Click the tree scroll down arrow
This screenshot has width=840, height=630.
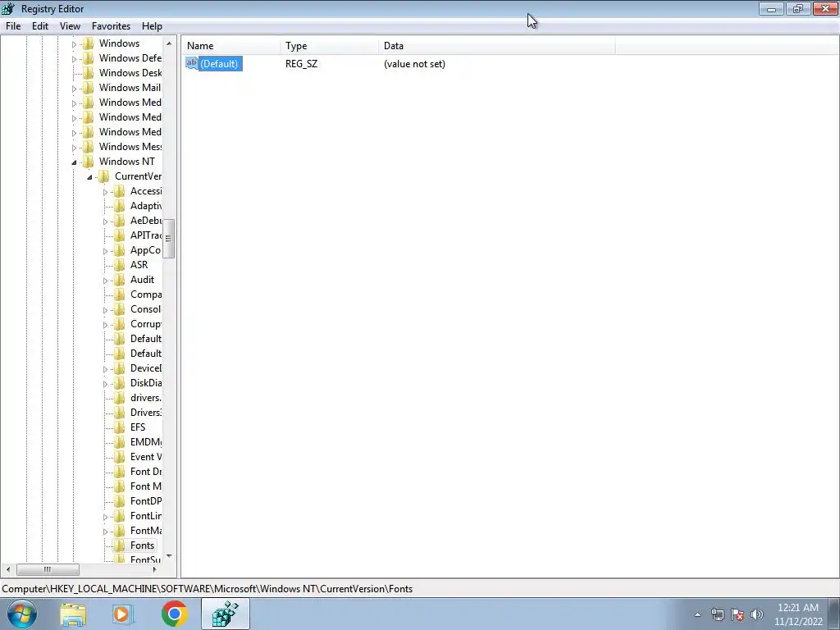pos(169,556)
